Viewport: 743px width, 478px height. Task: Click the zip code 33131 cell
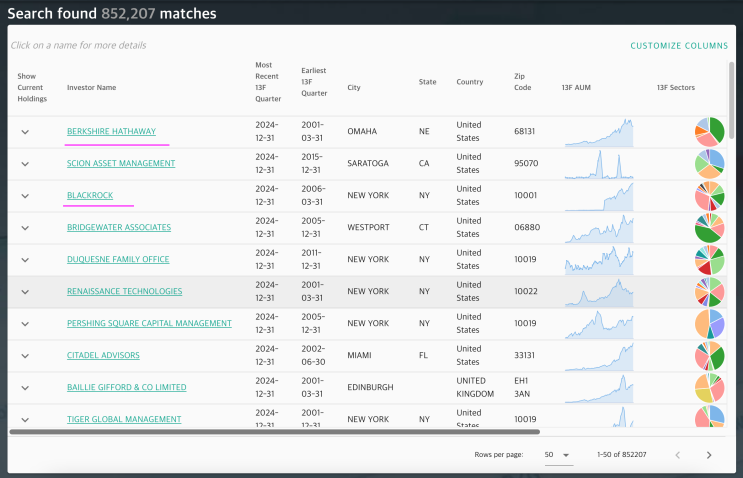pyautogui.click(x=525, y=355)
